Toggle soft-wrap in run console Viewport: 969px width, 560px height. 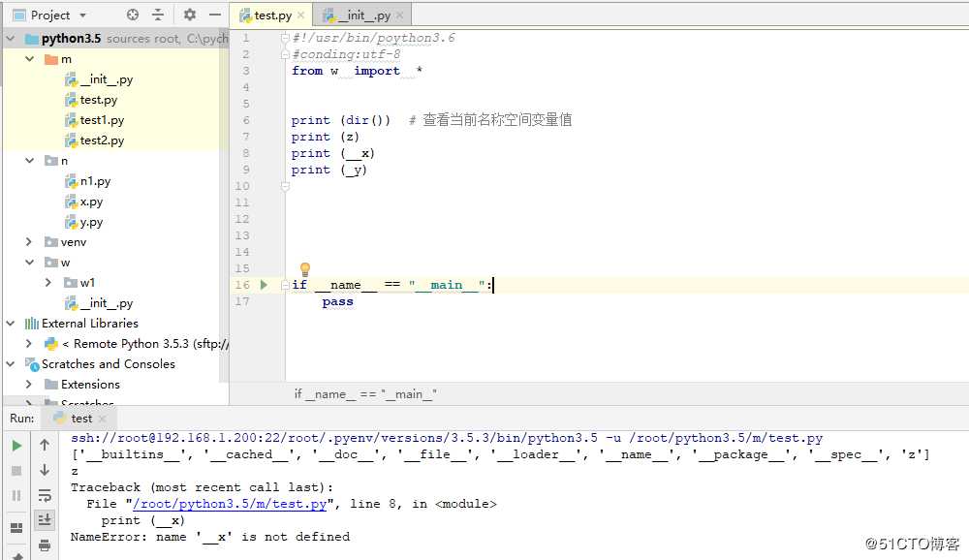[x=45, y=495]
